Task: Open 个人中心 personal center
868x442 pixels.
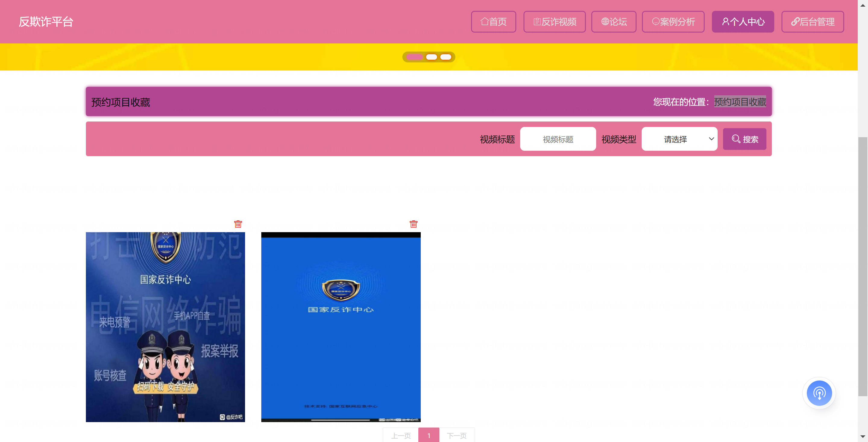Action: click(x=743, y=22)
